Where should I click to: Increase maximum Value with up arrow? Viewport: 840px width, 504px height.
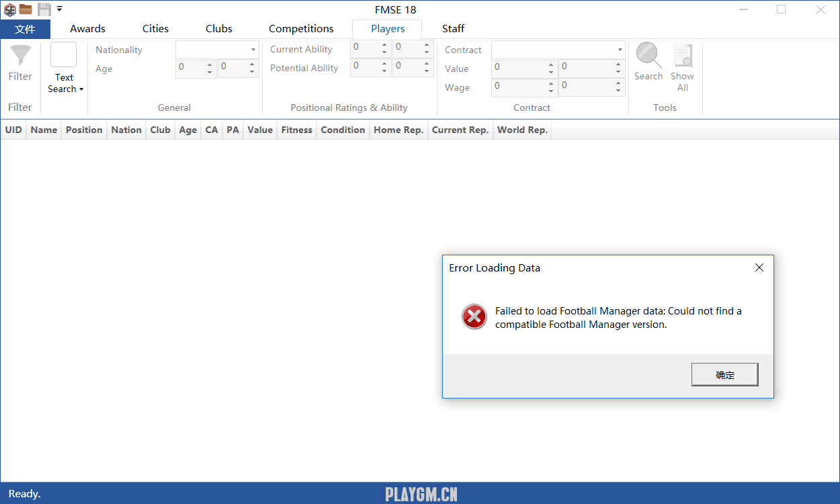coord(618,65)
